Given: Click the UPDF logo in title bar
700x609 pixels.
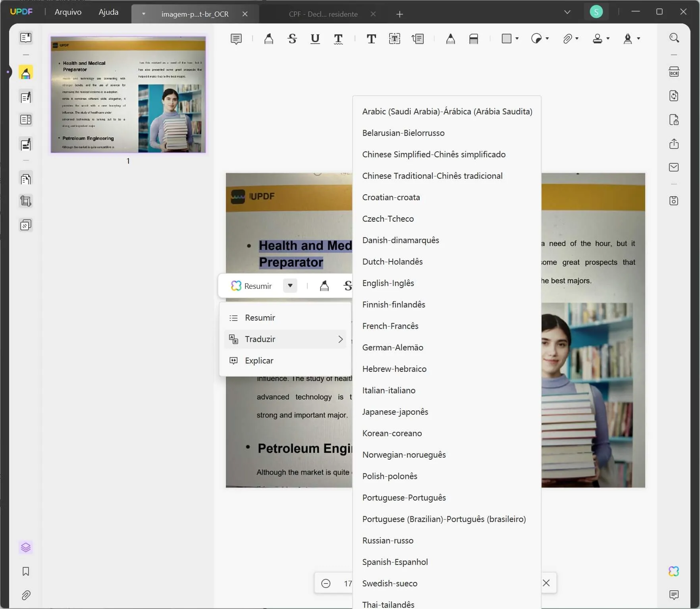Looking at the screenshot, I should [21, 12].
